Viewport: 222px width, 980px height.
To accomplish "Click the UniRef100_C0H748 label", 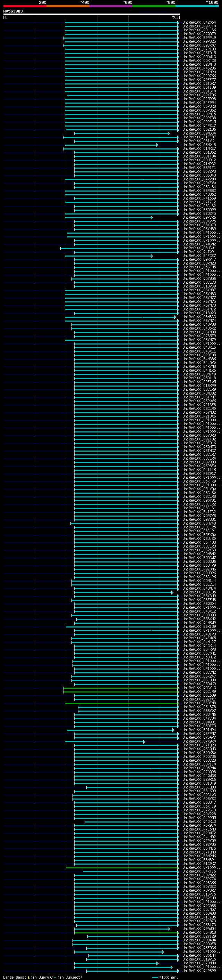I will (x=199, y=523).
